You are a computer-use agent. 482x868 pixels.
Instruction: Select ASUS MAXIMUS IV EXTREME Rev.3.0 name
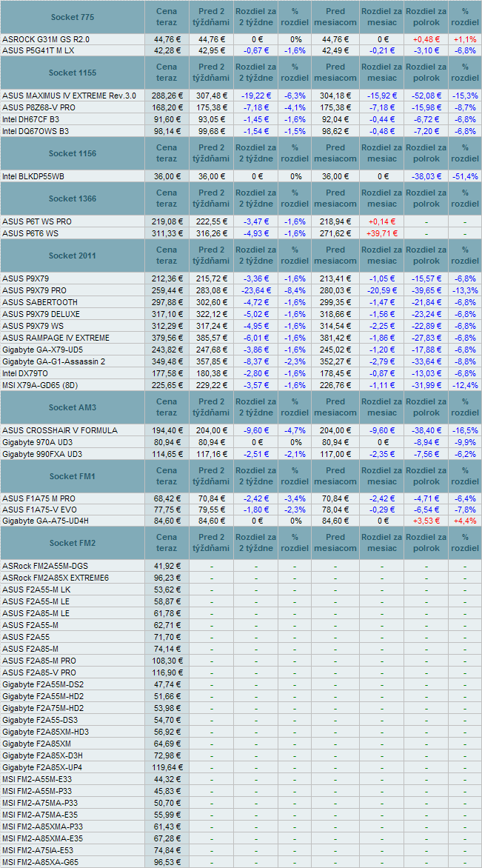tap(69, 96)
